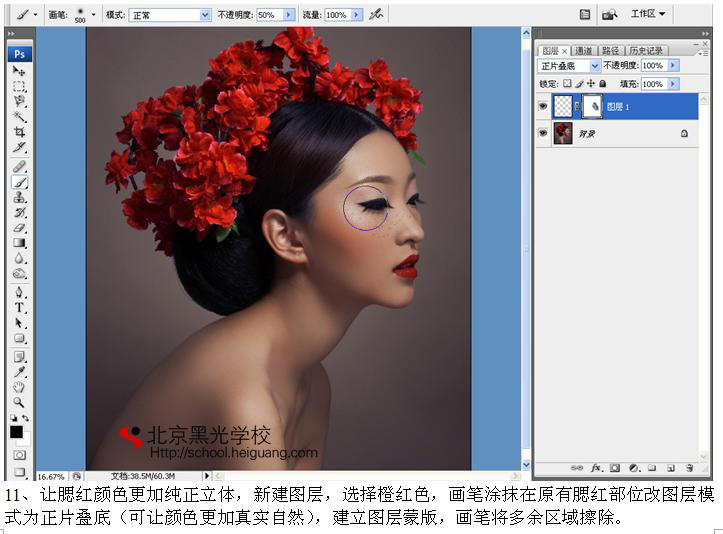
Task: Hide layer 图层 1 with eye icon
Action: point(543,107)
